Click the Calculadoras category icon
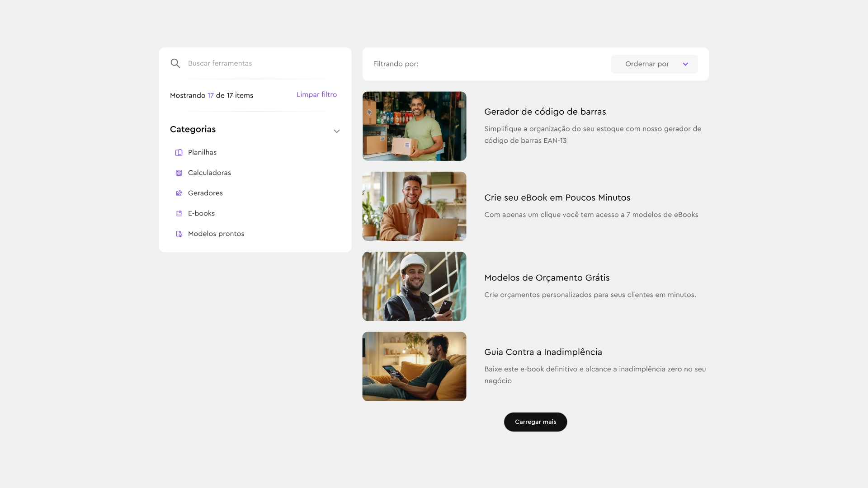This screenshot has height=488, width=868. (179, 173)
